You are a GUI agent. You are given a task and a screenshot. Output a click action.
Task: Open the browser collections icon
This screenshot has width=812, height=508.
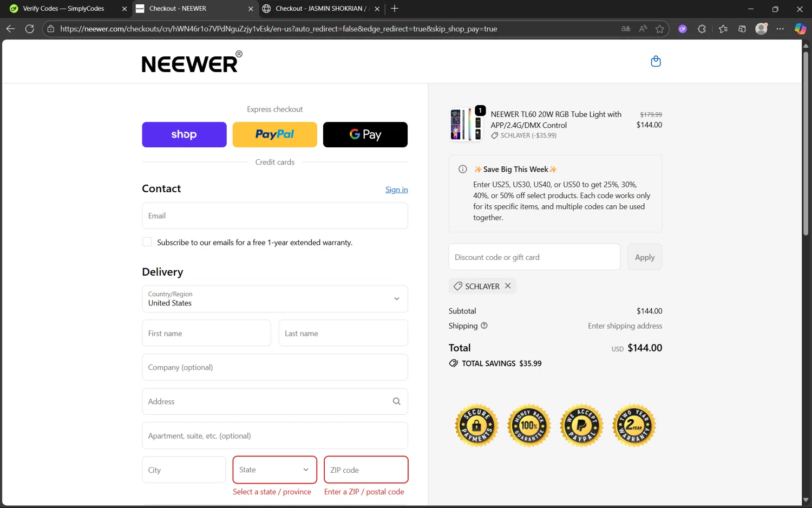tap(742, 29)
